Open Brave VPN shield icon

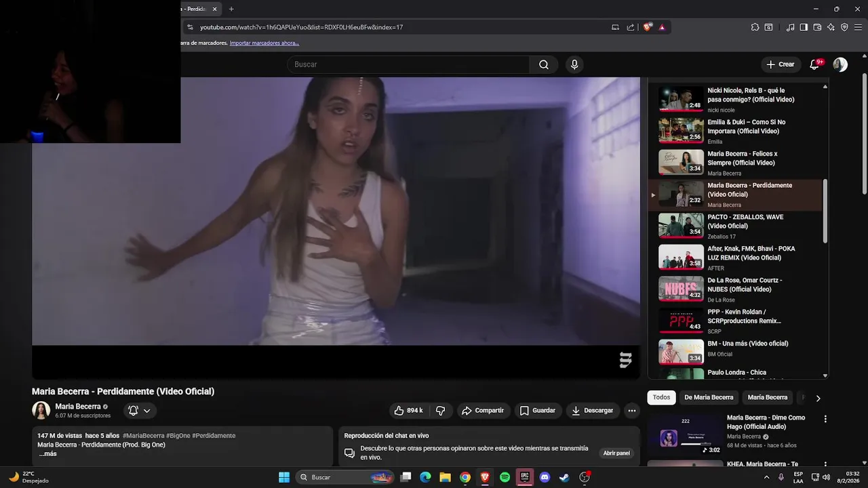coord(844,27)
